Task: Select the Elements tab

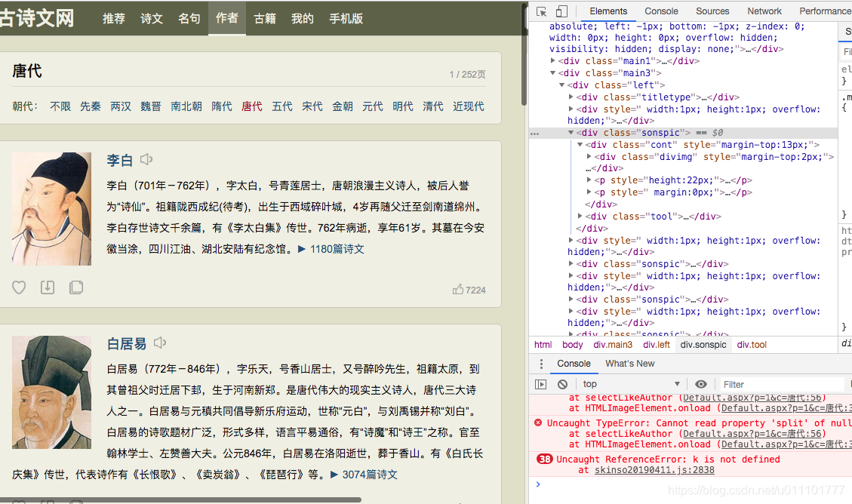Action: click(x=608, y=11)
